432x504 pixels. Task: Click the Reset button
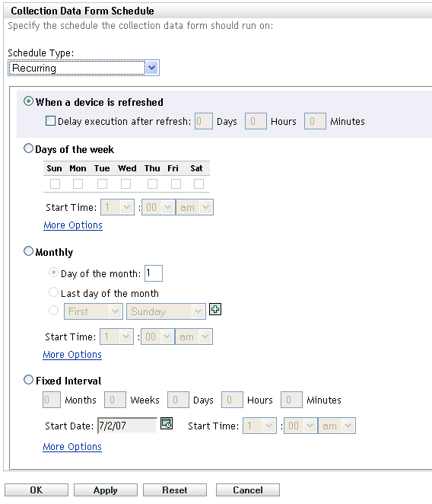pos(175,490)
